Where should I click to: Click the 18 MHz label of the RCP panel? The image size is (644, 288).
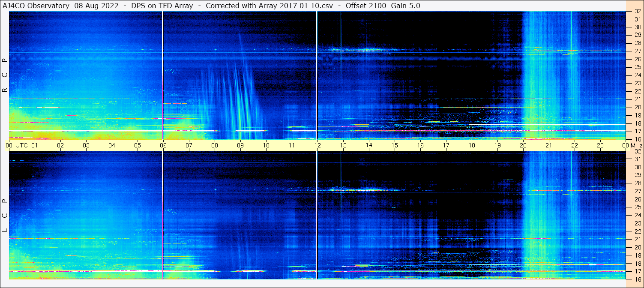click(x=637, y=123)
